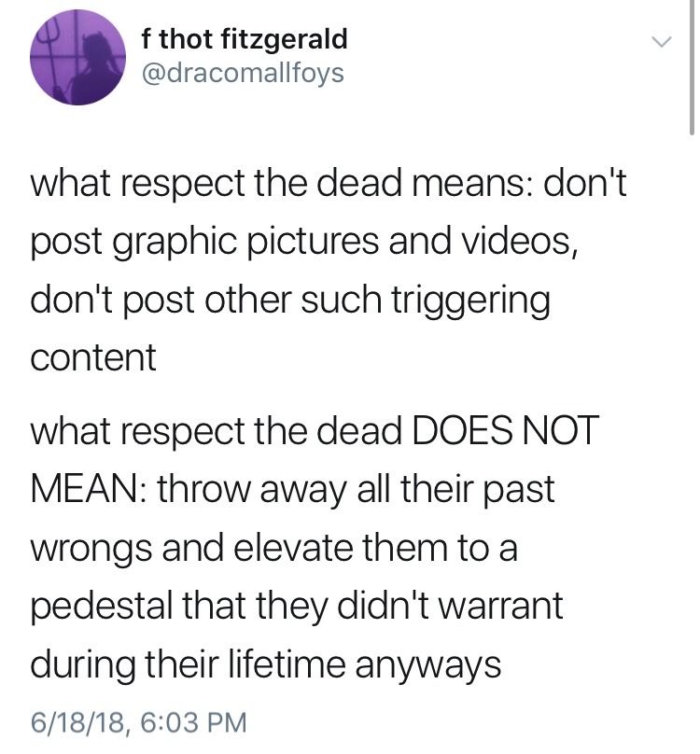Click the tweet's first paragraph text

point(329,271)
